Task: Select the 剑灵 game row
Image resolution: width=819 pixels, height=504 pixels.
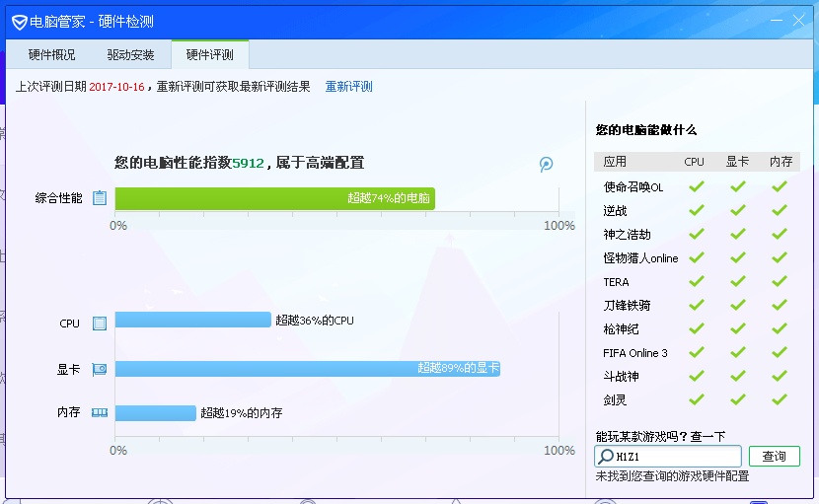Action: [697, 400]
